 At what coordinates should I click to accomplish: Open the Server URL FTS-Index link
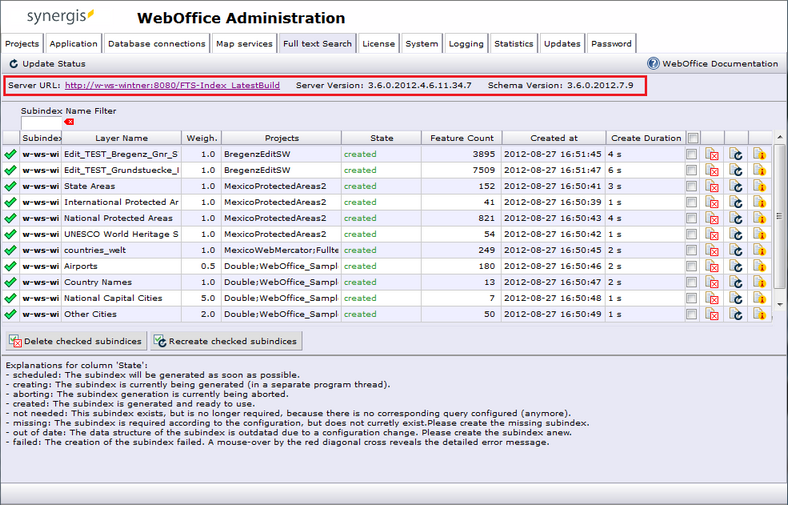coord(172,86)
